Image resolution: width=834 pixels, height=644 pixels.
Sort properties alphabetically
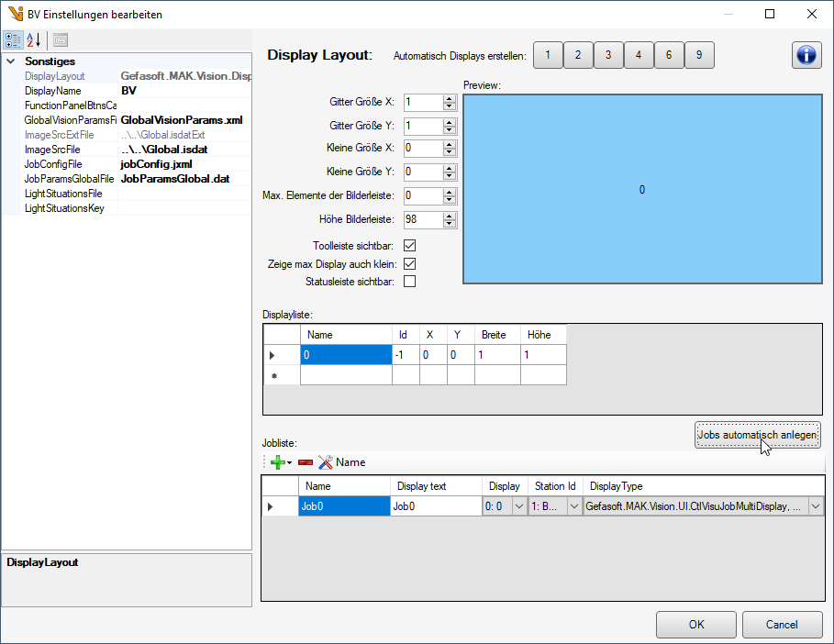point(34,40)
